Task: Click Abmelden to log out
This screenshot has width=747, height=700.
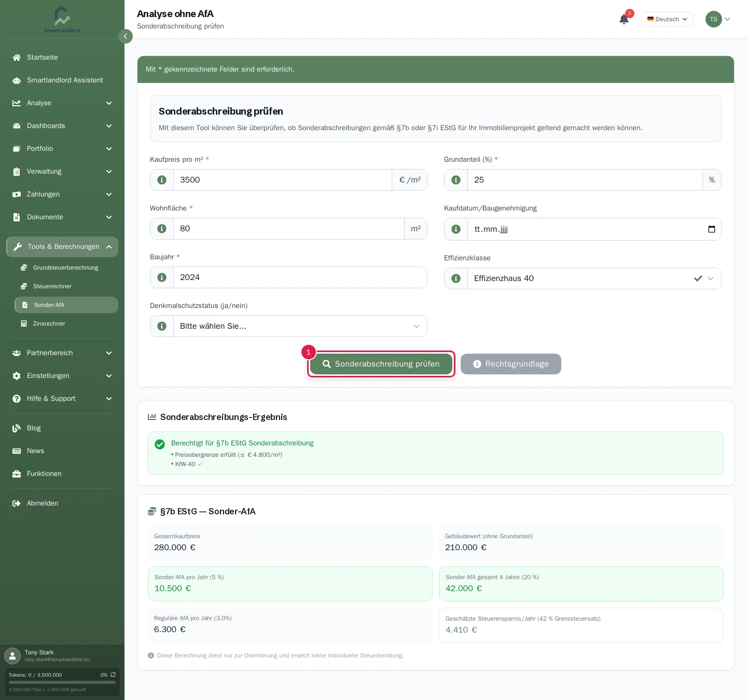Action: click(62, 503)
